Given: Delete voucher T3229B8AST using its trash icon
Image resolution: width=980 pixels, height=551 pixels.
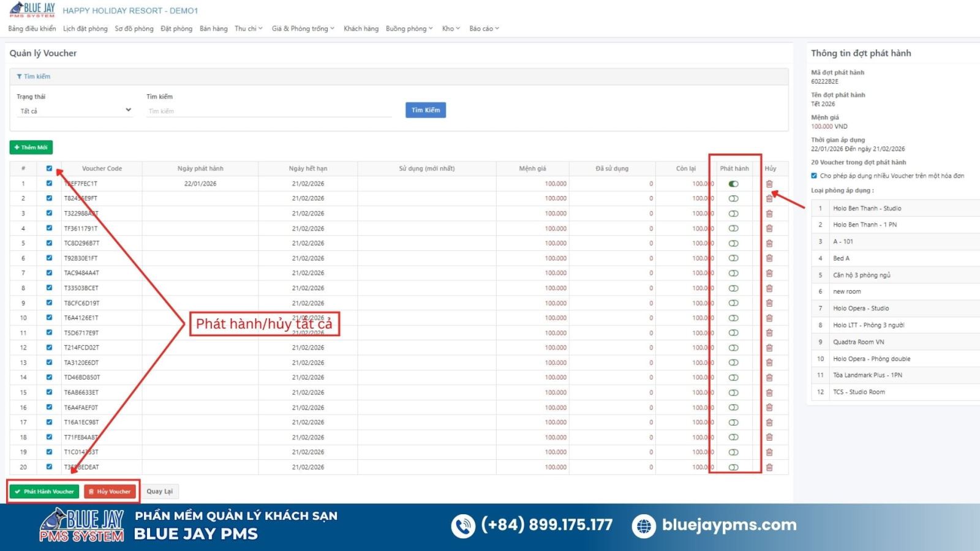Looking at the screenshot, I should 769,214.
